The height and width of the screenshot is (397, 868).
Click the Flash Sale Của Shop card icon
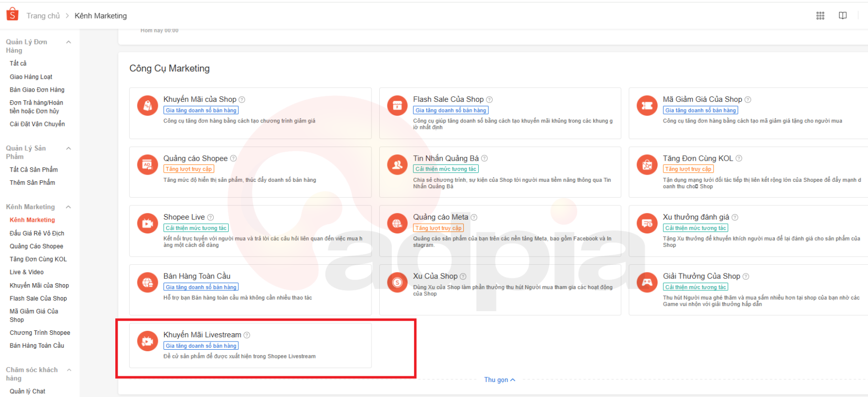[398, 105]
